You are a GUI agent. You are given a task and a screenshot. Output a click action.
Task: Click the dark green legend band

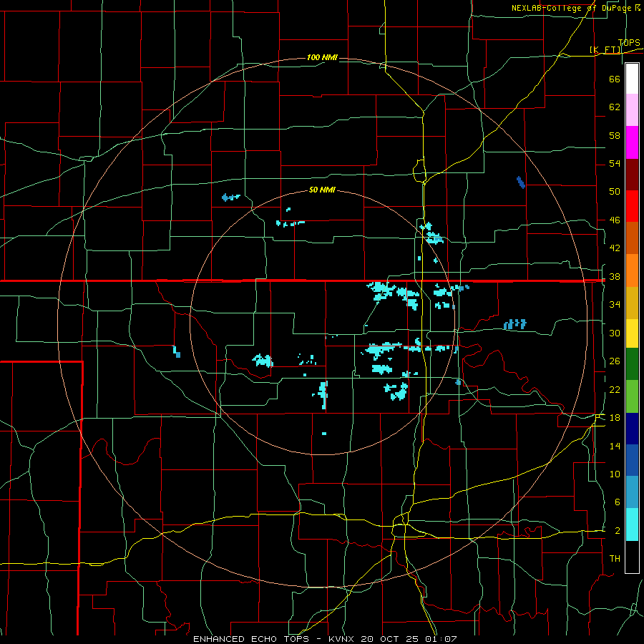[632, 364]
